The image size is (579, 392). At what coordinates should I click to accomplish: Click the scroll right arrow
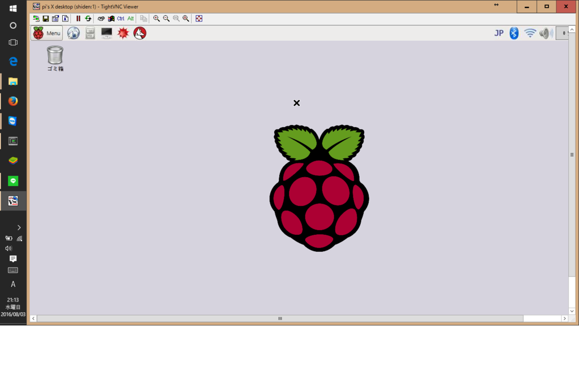click(565, 318)
